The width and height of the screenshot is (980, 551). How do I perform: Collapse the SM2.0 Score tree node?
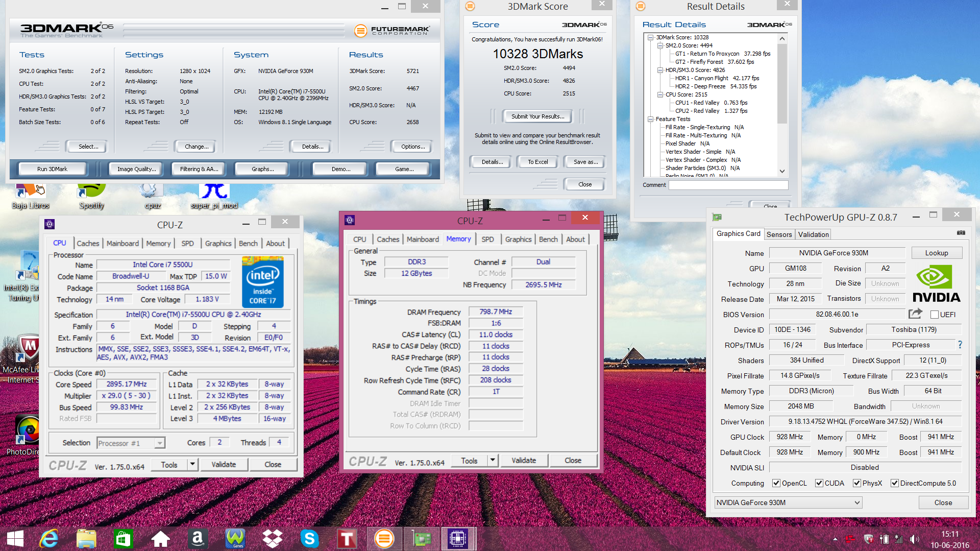coord(660,45)
